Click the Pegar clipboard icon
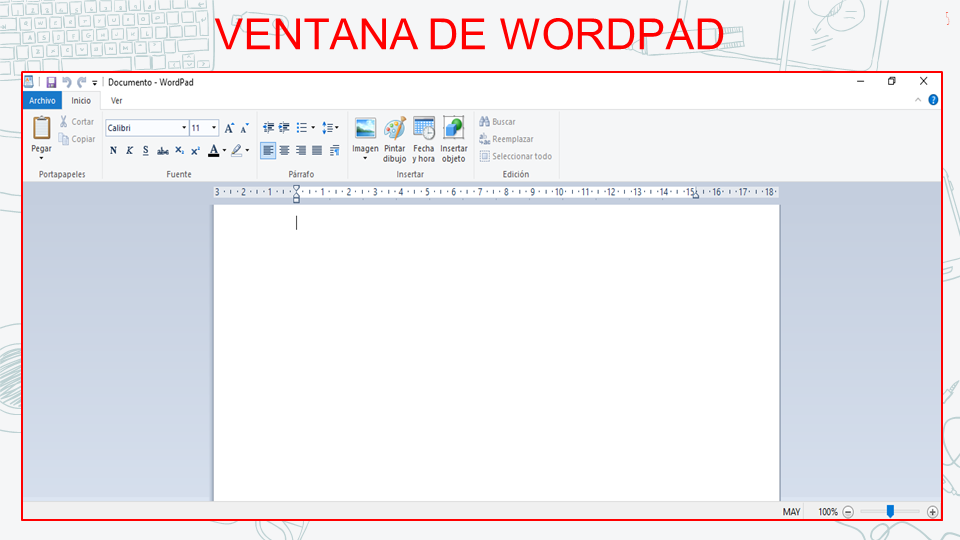Viewport: 960px width, 540px height. tap(42, 129)
